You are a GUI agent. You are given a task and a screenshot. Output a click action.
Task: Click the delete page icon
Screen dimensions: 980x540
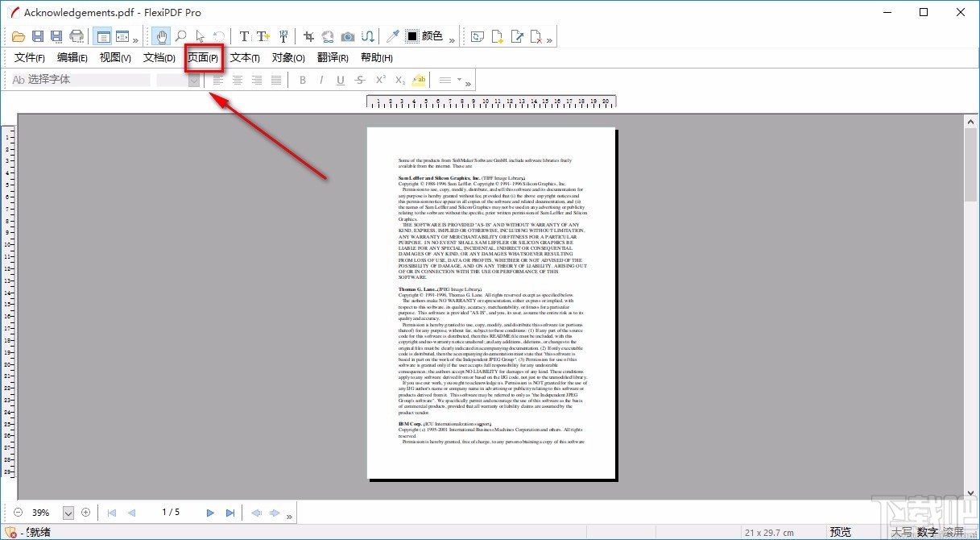tap(537, 36)
